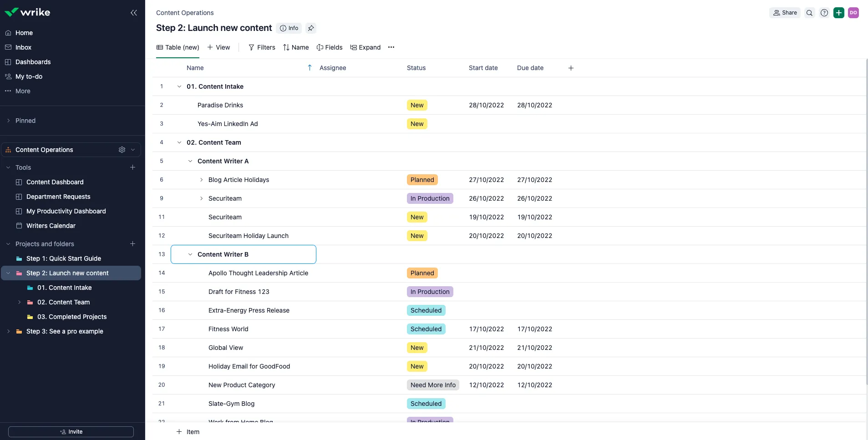
Task: Click plus icon next to Tools
Action: [x=133, y=167]
